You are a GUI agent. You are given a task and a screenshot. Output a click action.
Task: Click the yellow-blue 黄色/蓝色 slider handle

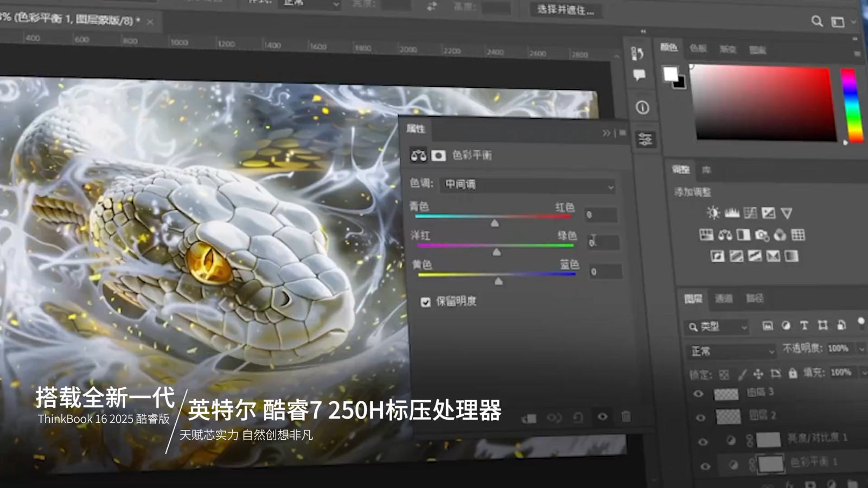499,280
